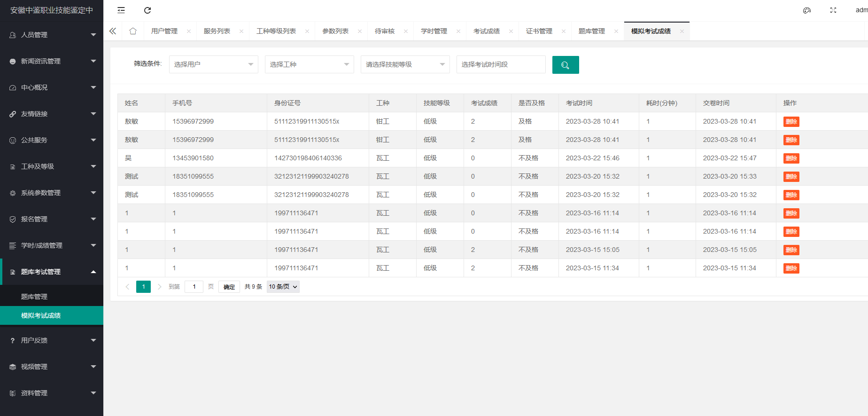Viewport: 868px width, 416px height.
Task: Close the 考试成绩 tab
Action: pyautogui.click(x=511, y=31)
